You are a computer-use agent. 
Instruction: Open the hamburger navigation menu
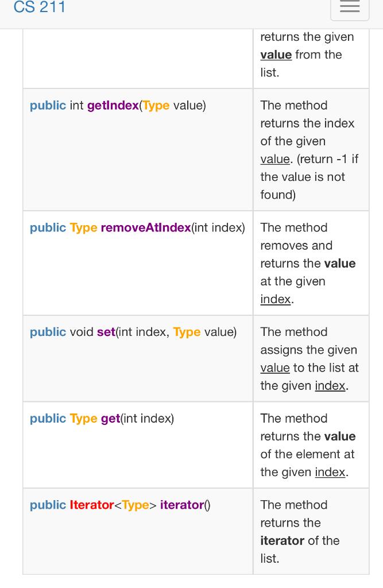click(x=349, y=9)
